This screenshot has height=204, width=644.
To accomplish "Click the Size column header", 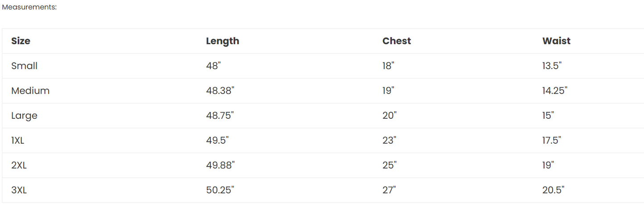I will click(21, 41).
